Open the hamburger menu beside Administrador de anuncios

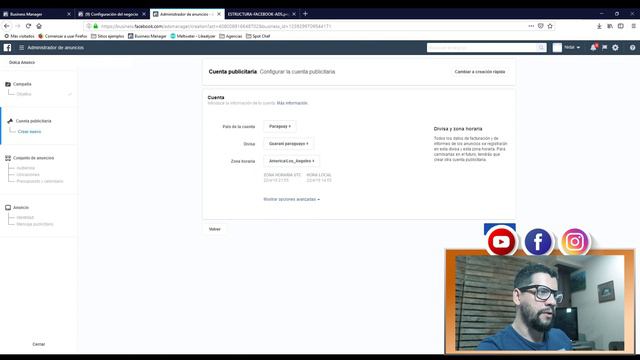click(x=21, y=48)
